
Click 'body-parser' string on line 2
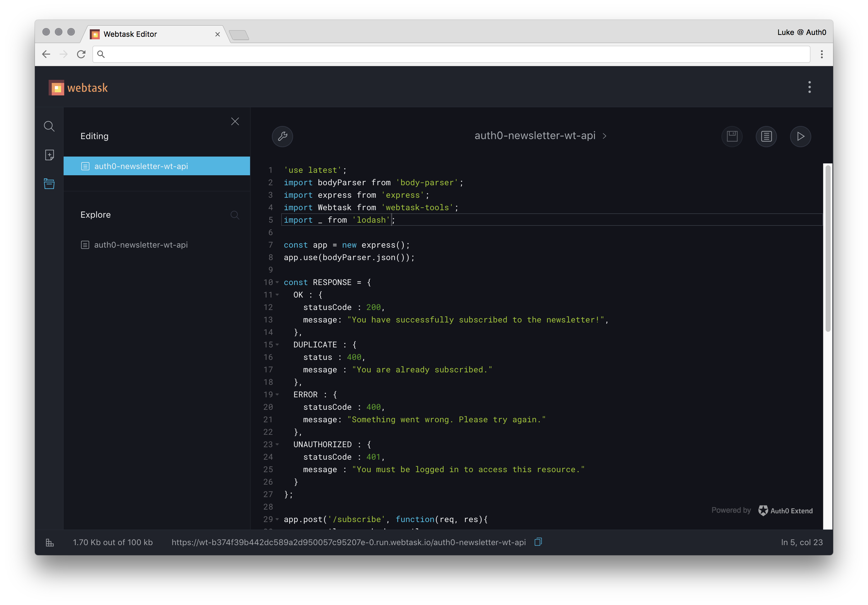pyautogui.click(x=427, y=183)
